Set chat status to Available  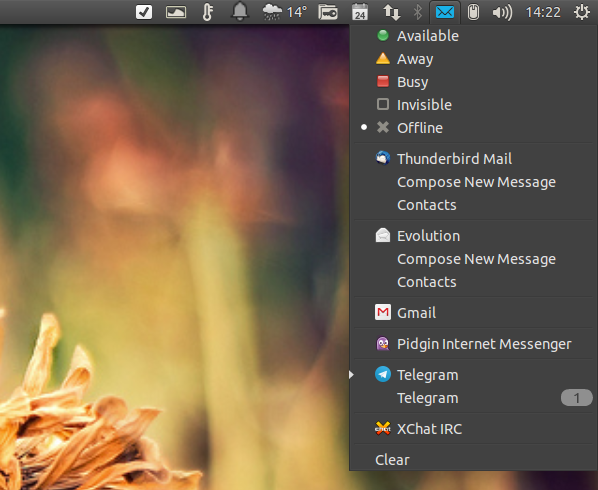coord(474,36)
